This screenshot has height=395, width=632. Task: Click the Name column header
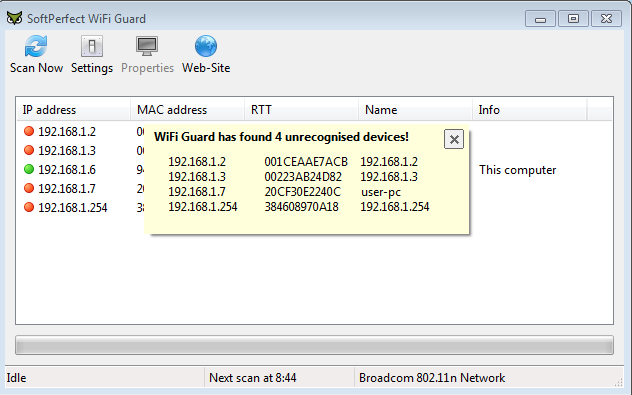coord(416,110)
